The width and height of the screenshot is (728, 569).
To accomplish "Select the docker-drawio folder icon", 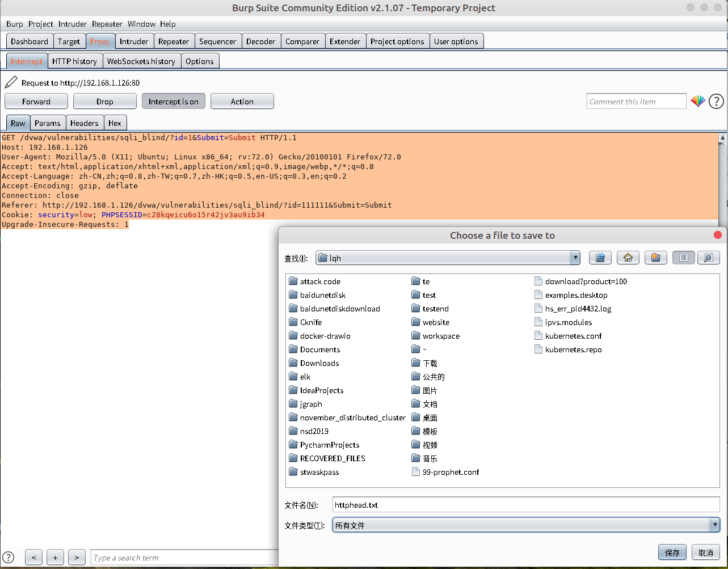I will (293, 336).
